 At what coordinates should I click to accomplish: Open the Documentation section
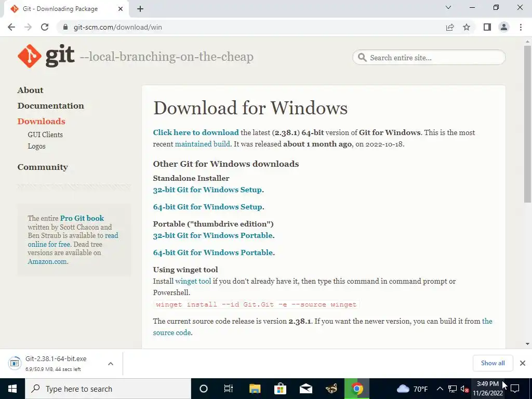(50, 105)
